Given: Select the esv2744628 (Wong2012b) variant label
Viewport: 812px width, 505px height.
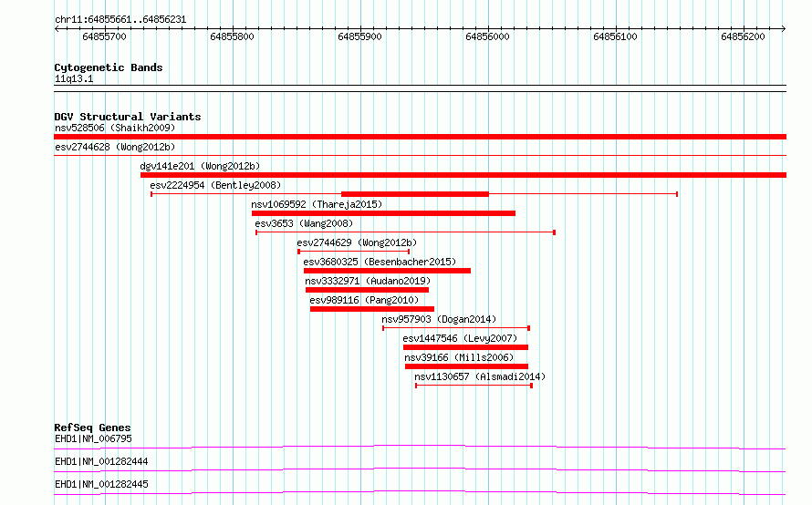Looking at the screenshot, I should 115,147.
